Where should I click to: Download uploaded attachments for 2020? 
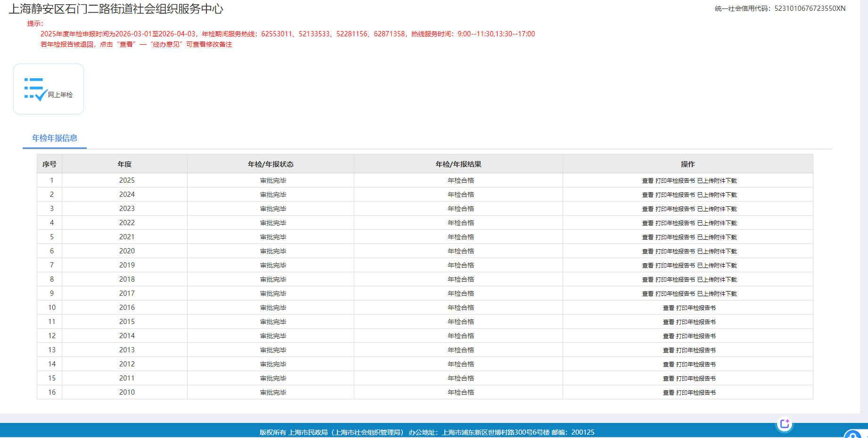pyautogui.click(x=717, y=251)
